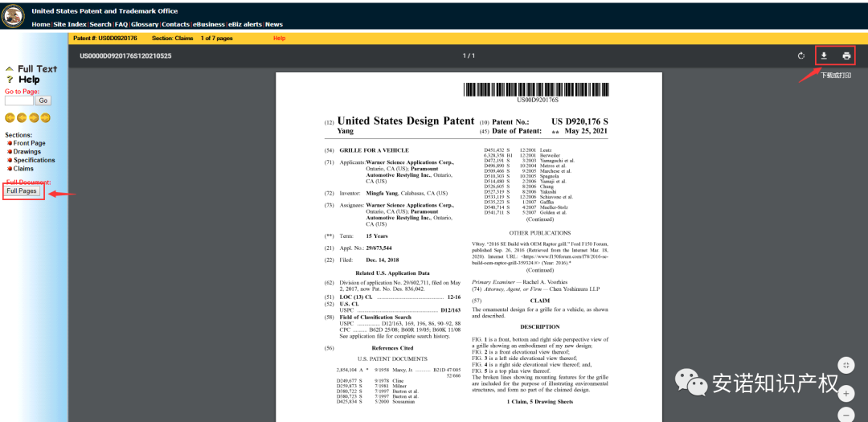Click the red bullet beside Front Page
The height and width of the screenshot is (422, 868).
10,143
